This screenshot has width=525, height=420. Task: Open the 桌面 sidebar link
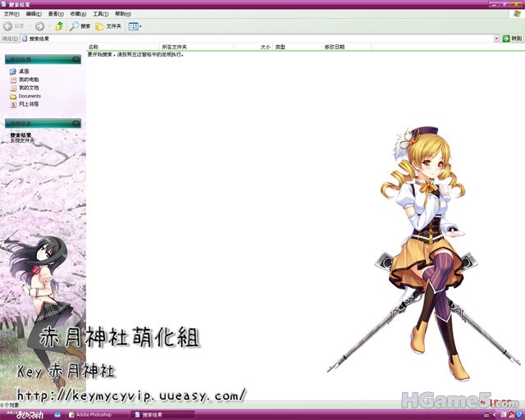click(24, 71)
